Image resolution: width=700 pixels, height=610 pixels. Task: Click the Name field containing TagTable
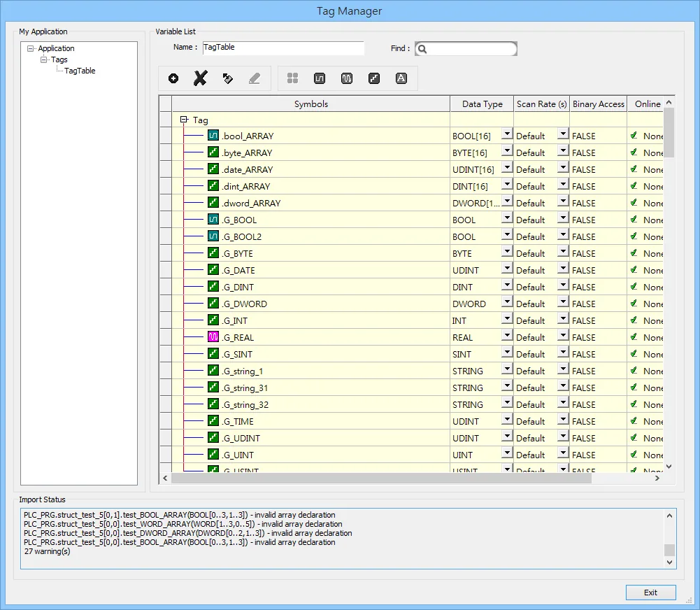(283, 48)
